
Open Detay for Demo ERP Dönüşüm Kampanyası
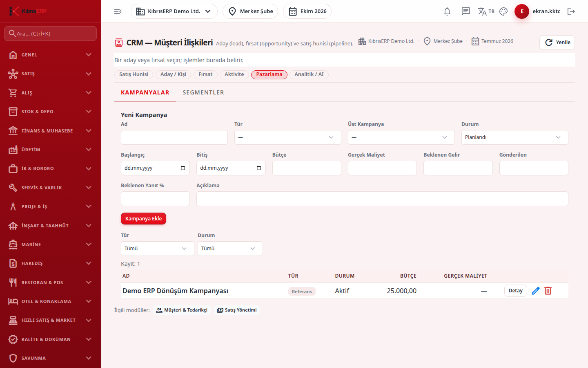click(x=516, y=291)
